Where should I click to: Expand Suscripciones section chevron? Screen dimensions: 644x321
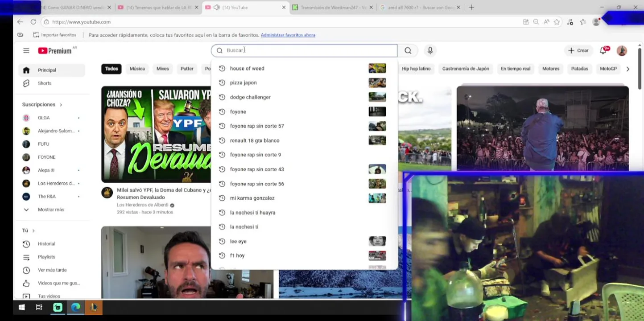(61, 105)
